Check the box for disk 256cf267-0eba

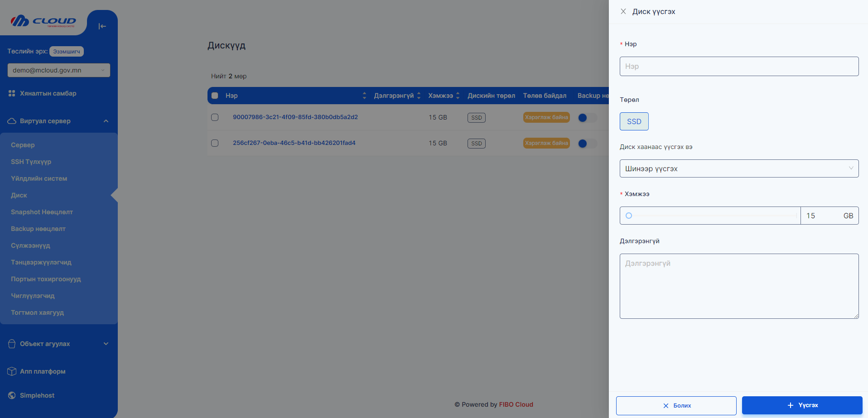[x=215, y=143]
